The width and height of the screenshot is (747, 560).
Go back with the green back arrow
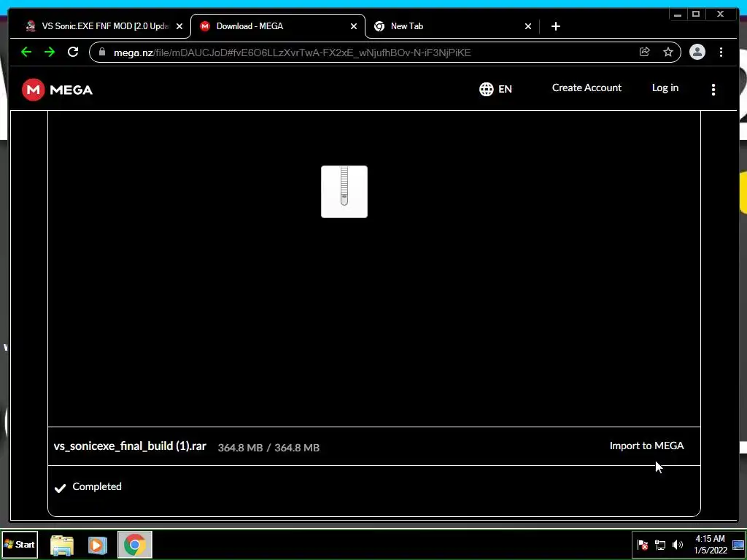coord(26,52)
